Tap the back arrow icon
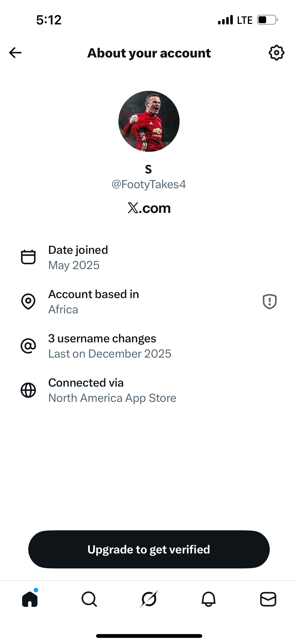298x644 pixels. pyautogui.click(x=15, y=53)
